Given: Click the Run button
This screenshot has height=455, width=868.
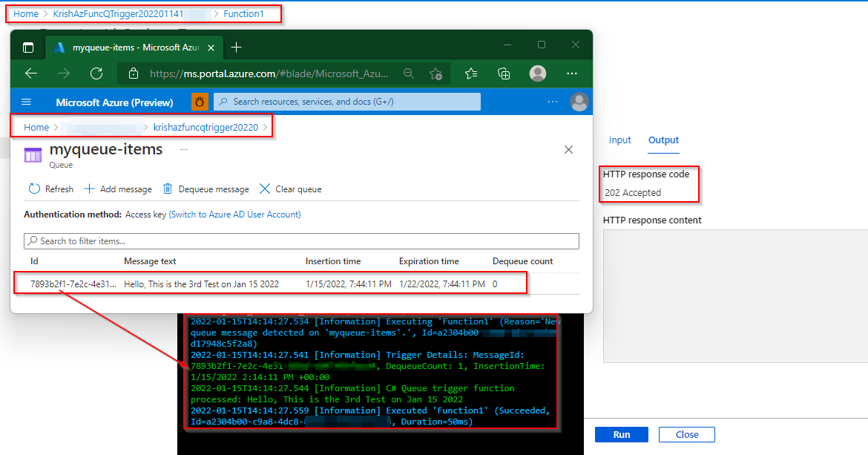Looking at the screenshot, I should click(x=622, y=434).
